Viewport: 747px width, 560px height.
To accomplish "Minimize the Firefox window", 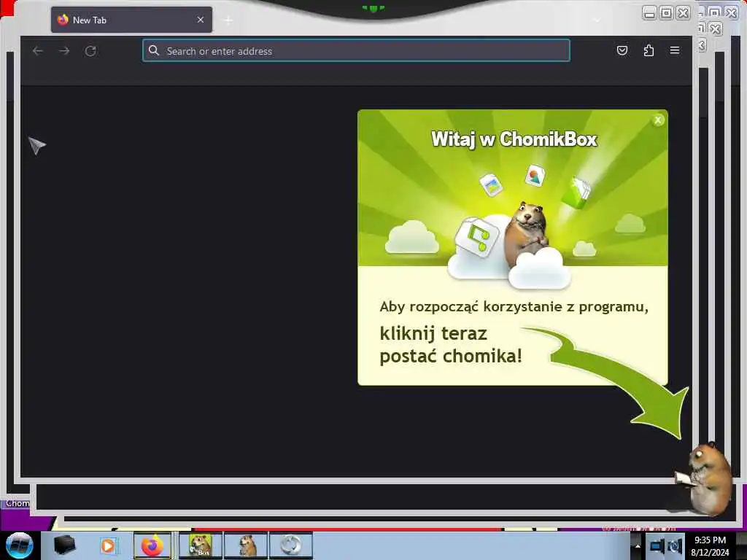I will point(649,13).
